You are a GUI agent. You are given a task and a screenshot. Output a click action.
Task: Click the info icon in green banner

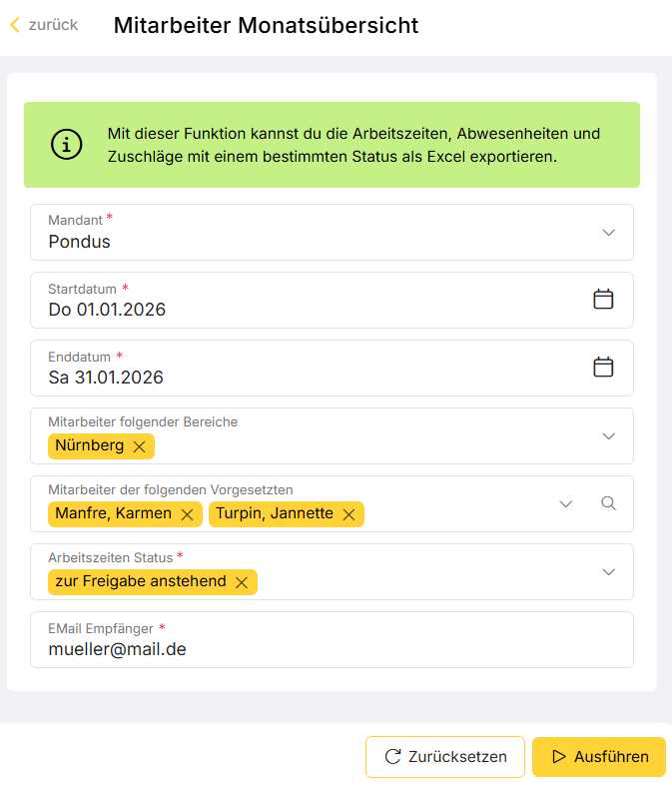pyautogui.click(x=66, y=145)
